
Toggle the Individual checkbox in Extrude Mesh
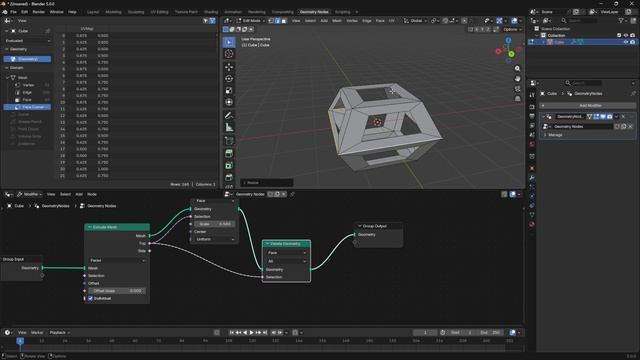91,298
